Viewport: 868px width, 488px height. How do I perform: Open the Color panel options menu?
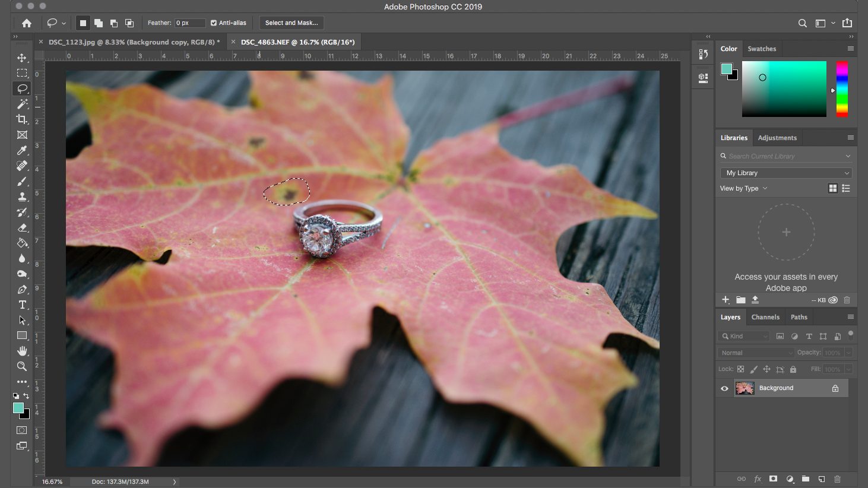pyautogui.click(x=850, y=49)
